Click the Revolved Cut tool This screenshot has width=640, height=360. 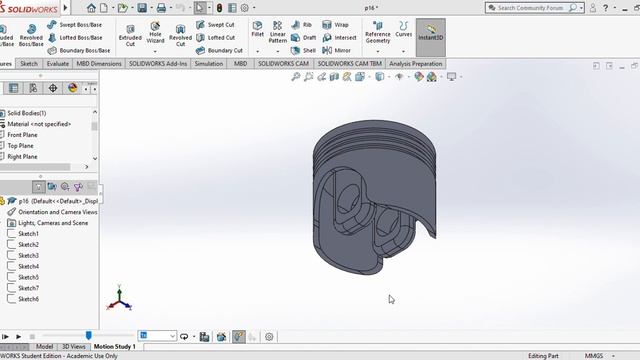pos(180,35)
